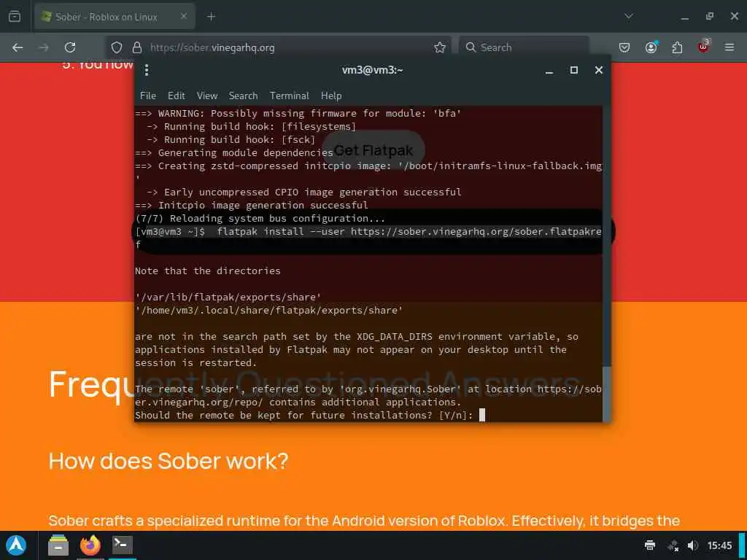Click the Get Flatpak button behind terminal
The image size is (747, 560).
(373, 150)
